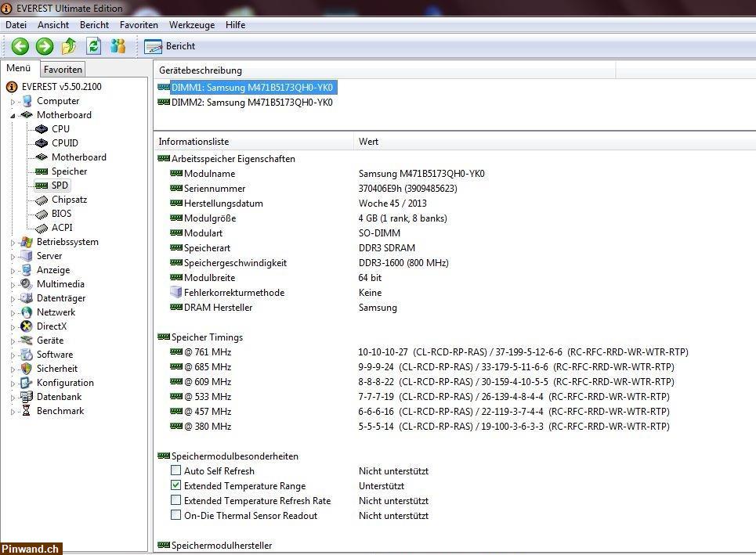
Task: Open the CPU section in sidebar
Action: (x=60, y=128)
